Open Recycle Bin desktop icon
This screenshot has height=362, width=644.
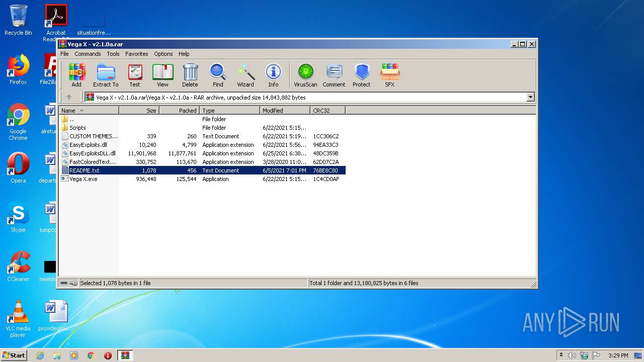(x=18, y=20)
